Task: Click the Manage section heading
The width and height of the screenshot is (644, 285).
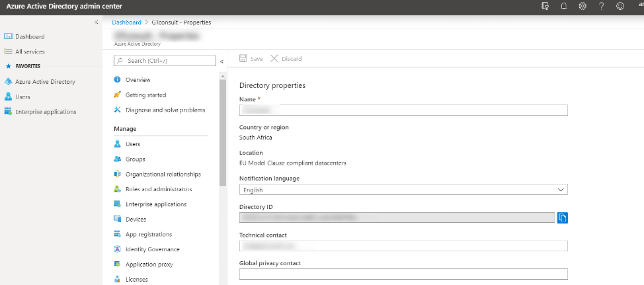Action: 125,129
